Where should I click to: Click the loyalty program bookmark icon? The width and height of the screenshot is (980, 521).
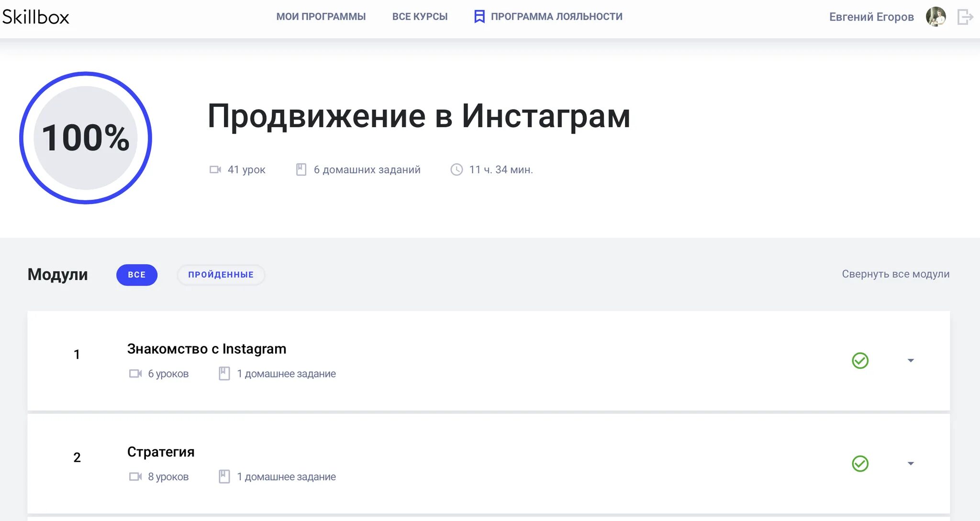[x=479, y=17]
